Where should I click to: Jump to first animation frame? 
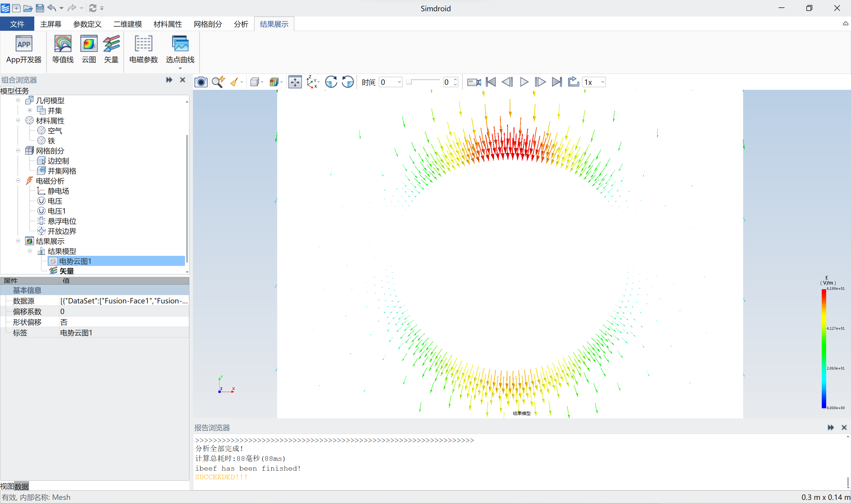[x=491, y=82]
